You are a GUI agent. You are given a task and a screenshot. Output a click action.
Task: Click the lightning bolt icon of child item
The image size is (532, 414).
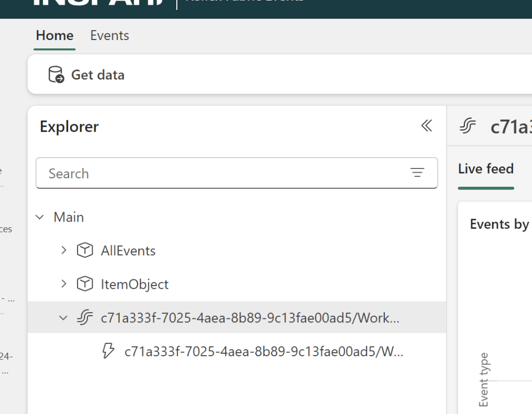pyautogui.click(x=108, y=352)
